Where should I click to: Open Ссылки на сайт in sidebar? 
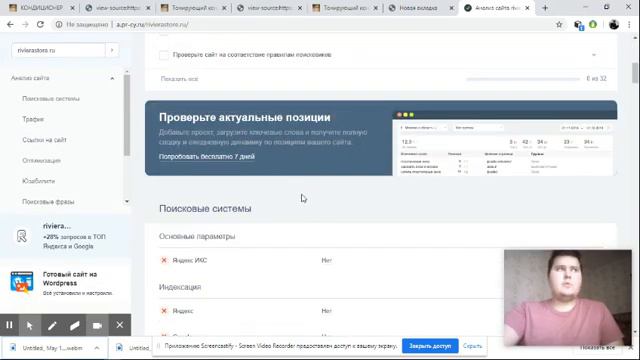(44, 140)
